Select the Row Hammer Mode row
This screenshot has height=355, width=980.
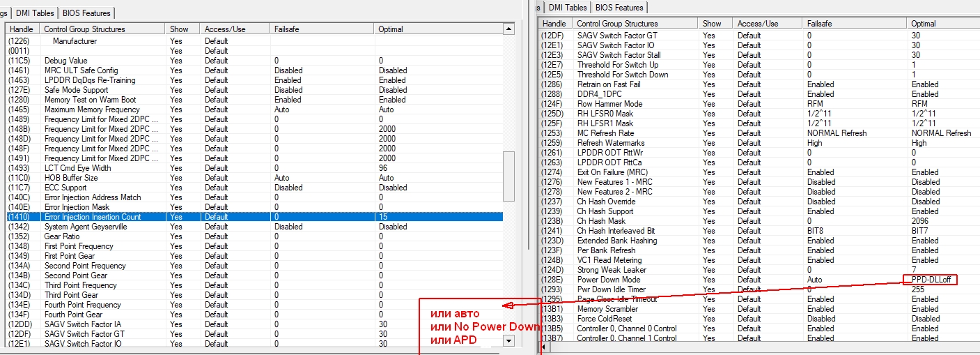pyautogui.click(x=759, y=104)
